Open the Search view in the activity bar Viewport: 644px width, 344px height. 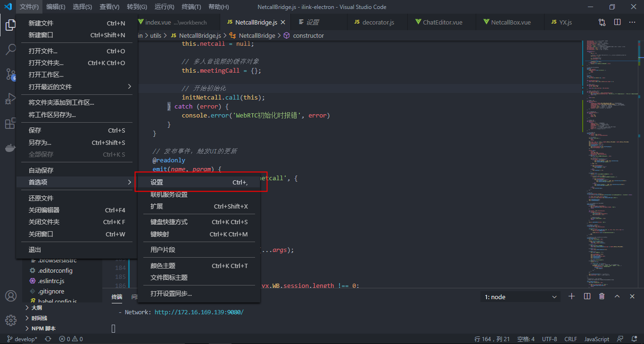click(x=10, y=49)
